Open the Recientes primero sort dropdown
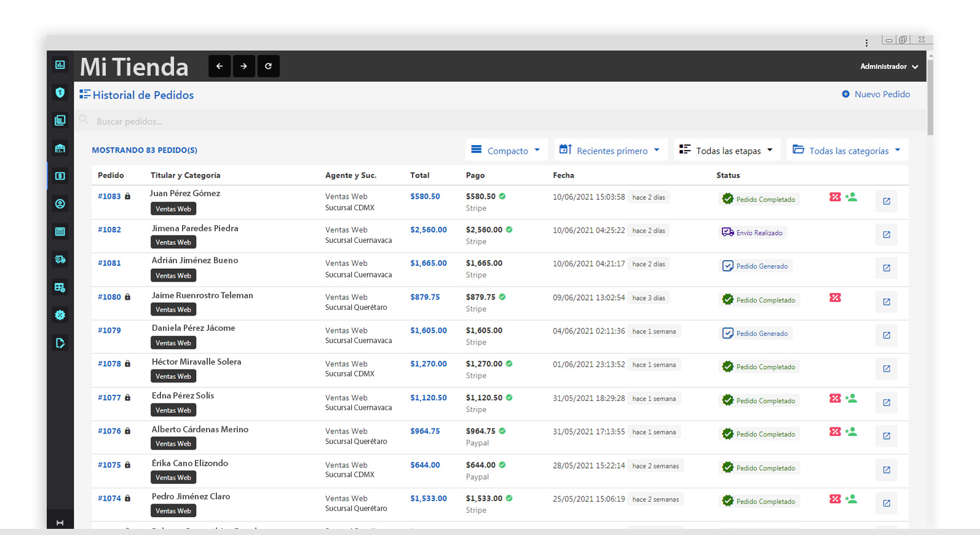 coord(611,150)
